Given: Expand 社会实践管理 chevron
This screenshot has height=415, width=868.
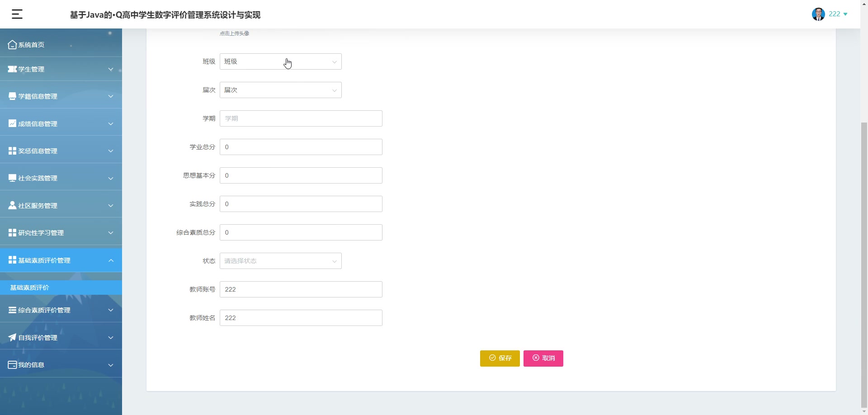Looking at the screenshot, I should (x=111, y=178).
